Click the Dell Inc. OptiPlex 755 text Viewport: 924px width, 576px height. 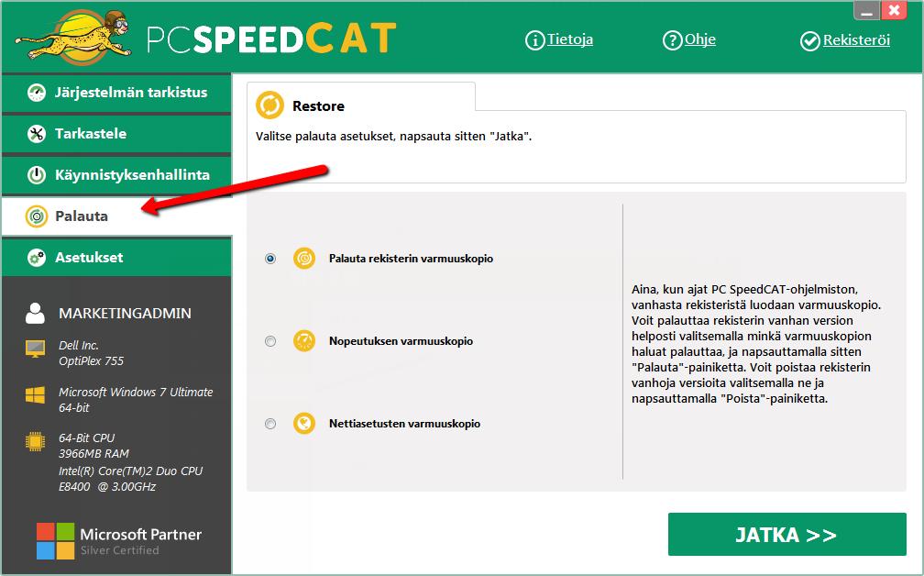[92, 352]
